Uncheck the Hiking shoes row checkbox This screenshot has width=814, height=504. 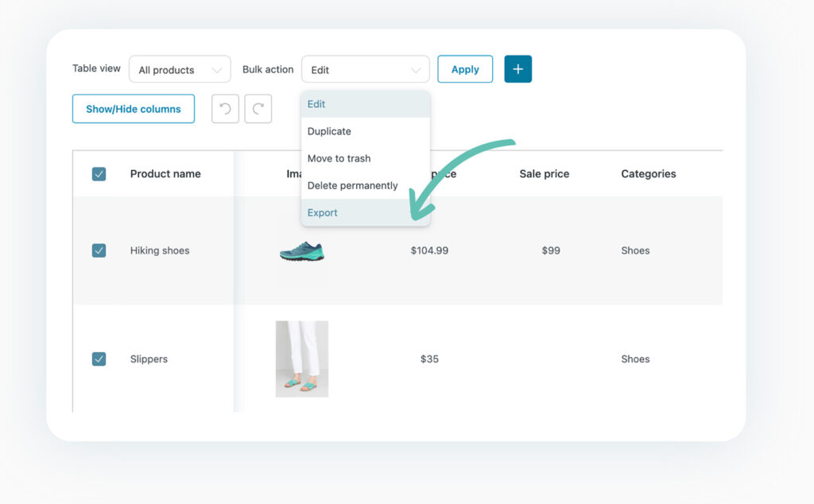pyautogui.click(x=99, y=250)
